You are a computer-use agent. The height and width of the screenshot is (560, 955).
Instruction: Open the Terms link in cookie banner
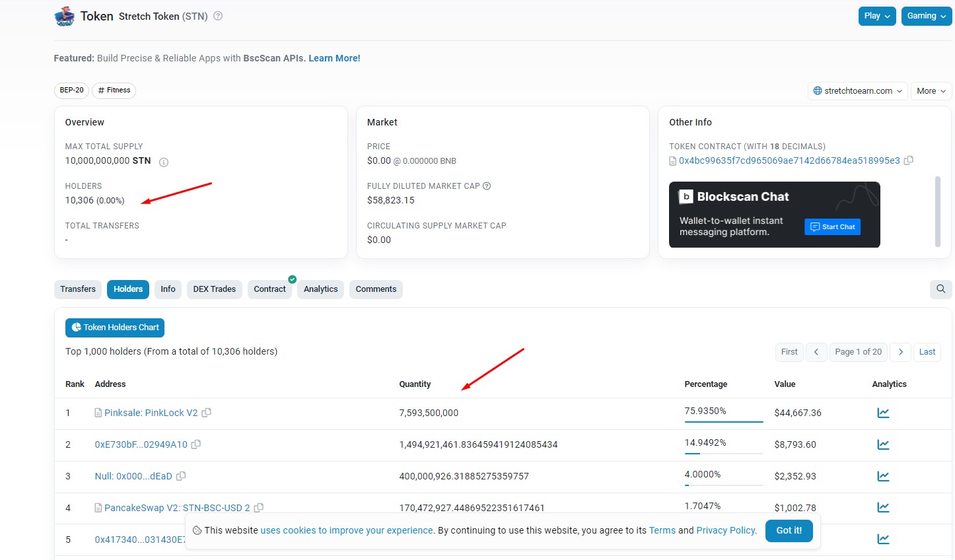[x=662, y=530]
